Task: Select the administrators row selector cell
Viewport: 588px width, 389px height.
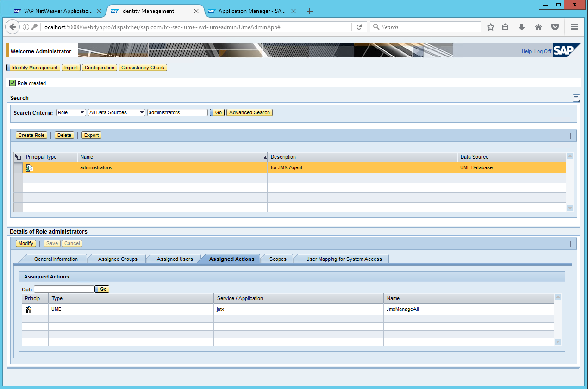Action: tap(18, 168)
